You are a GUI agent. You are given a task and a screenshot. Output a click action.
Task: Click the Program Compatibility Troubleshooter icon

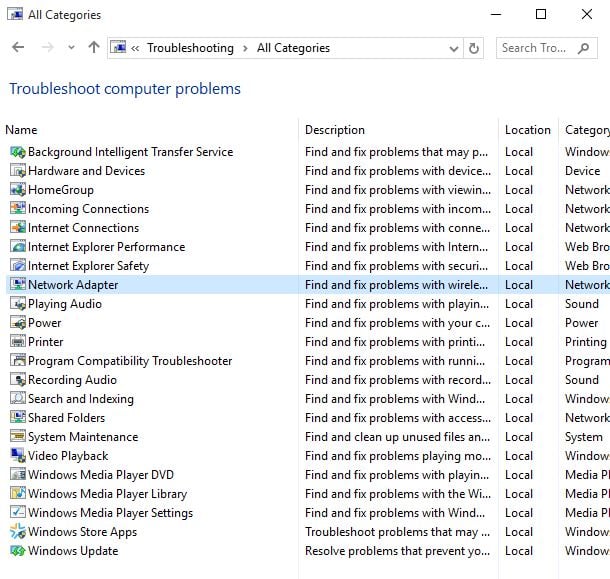[x=18, y=361]
